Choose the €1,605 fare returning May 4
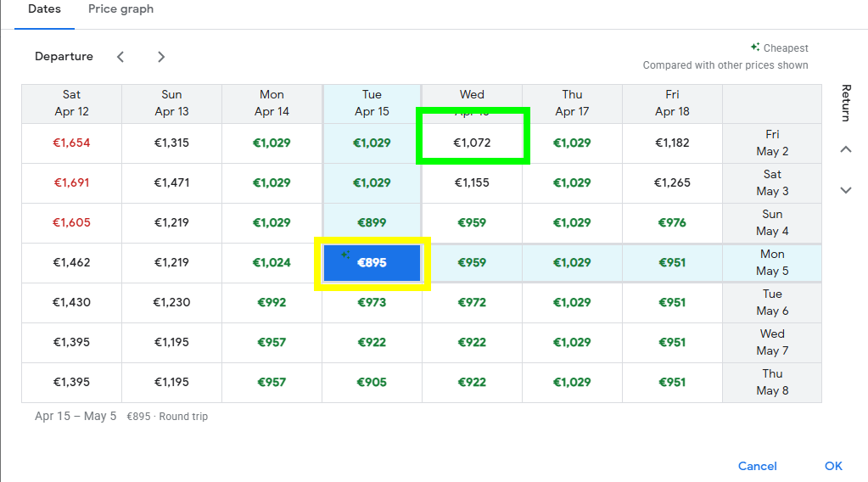This screenshot has height=482, width=868. click(x=71, y=222)
